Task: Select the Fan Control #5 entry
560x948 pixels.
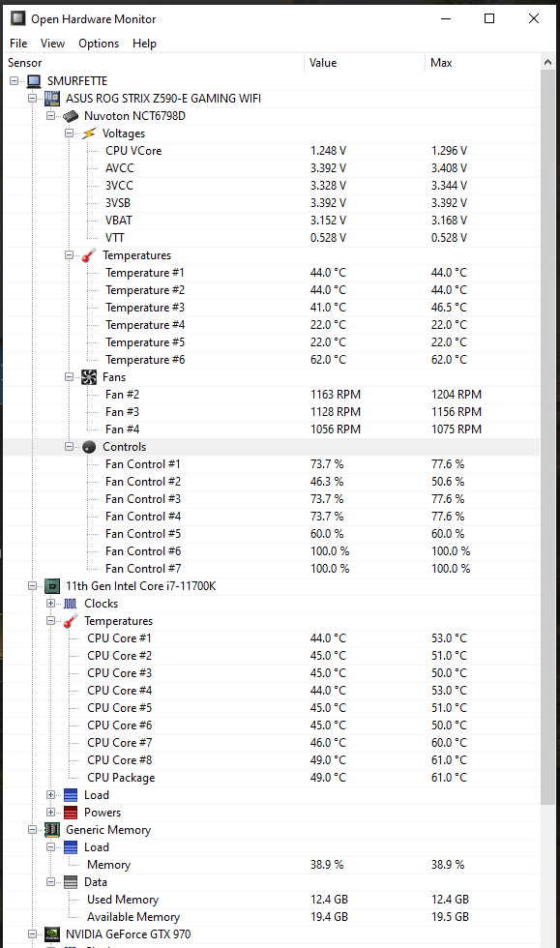Action: [x=142, y=533]
